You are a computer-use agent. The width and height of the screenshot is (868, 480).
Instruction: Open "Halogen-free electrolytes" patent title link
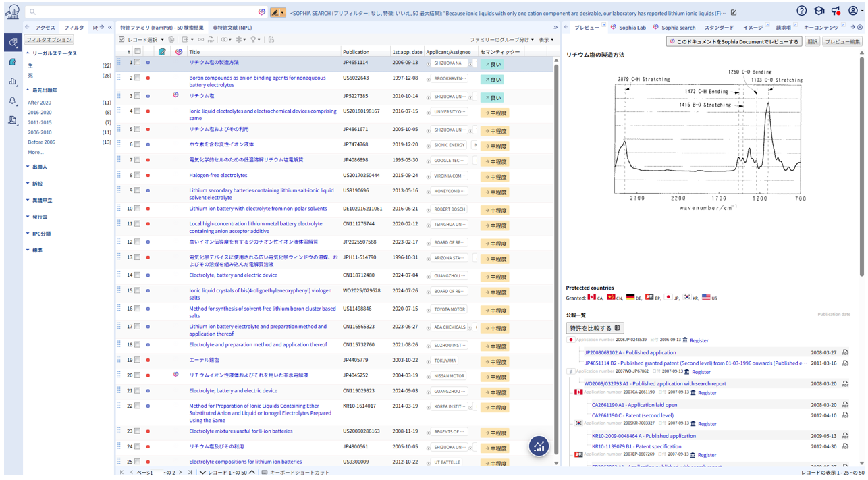point(218,175)
